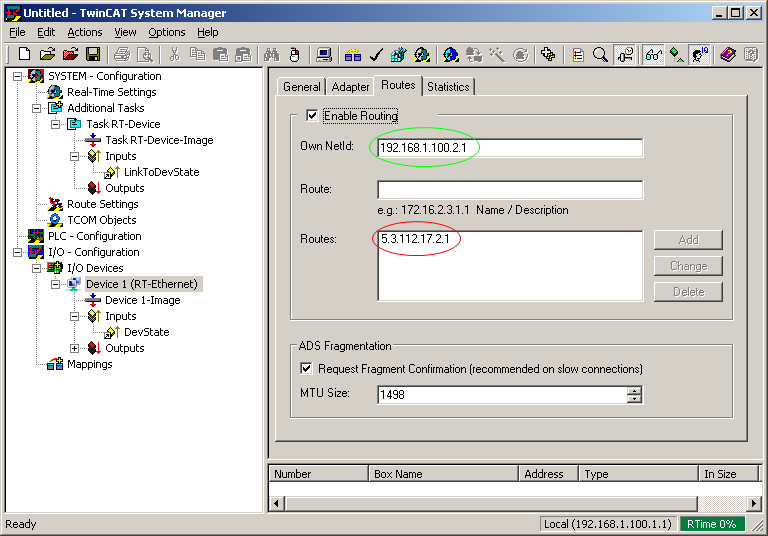The image size is (768, 536).
Task: Select Real-Time Settings in the tree
Action: point(112,92)
